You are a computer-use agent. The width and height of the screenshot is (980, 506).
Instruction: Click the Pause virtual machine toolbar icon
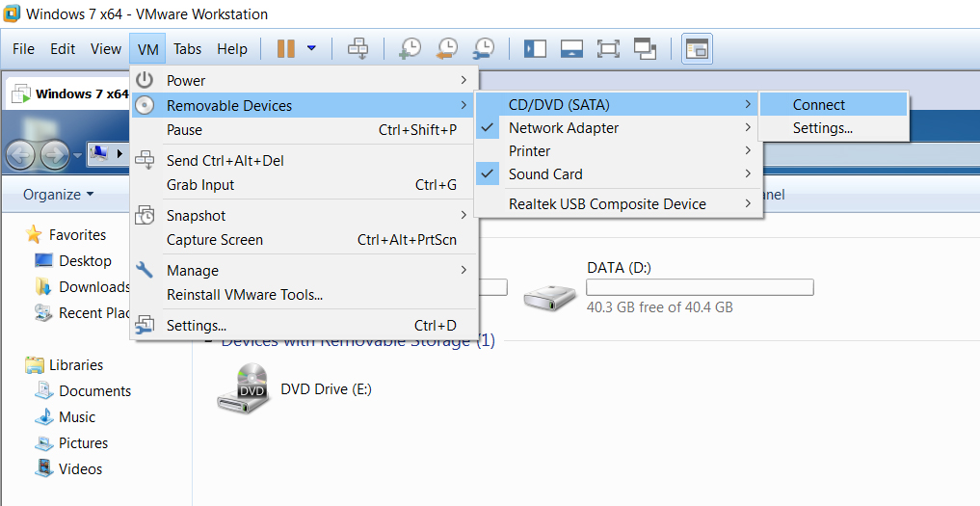(286, 48)
